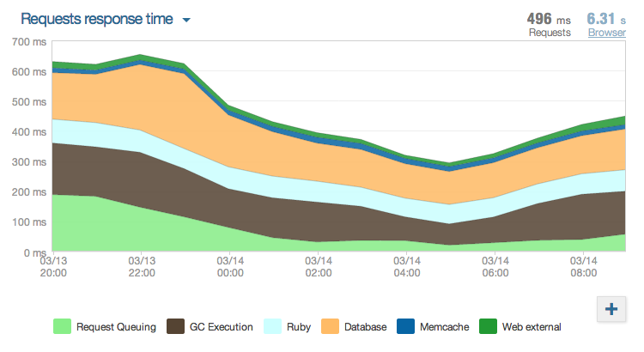Click the Web external legend label
The height and width of the screenshot is (352, 644).
point(532,327)
